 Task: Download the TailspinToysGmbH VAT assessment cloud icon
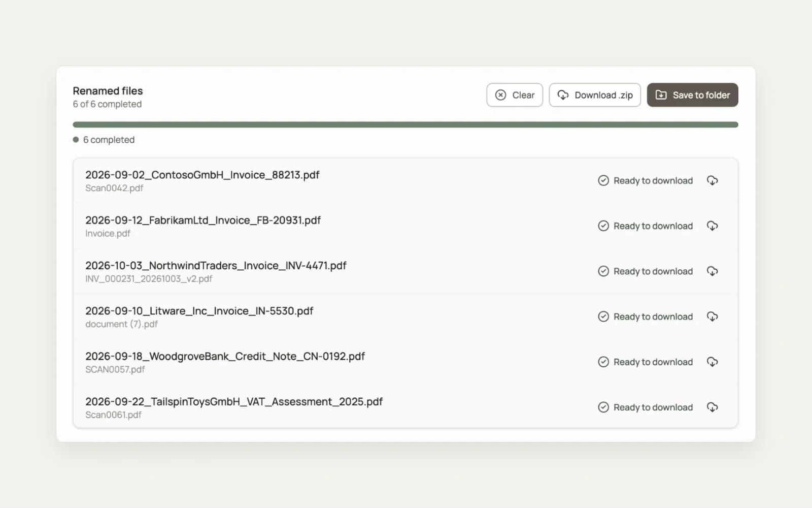(x=712, y=407)
